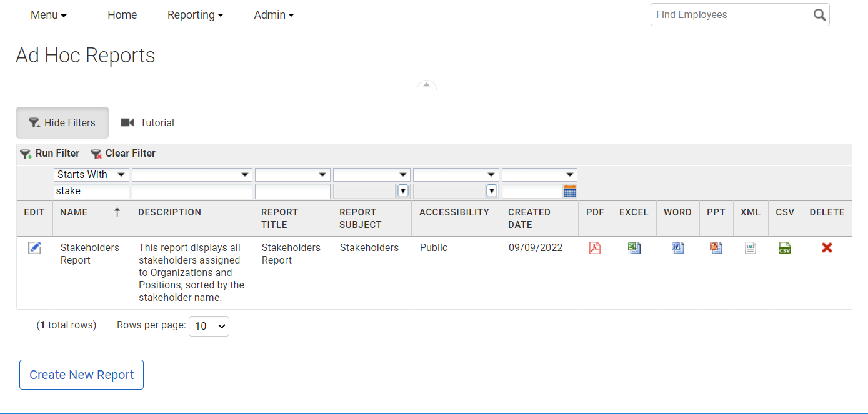Export Stakeholders Report to PowerPoint

pyautogui.click(x=716, y=247)
